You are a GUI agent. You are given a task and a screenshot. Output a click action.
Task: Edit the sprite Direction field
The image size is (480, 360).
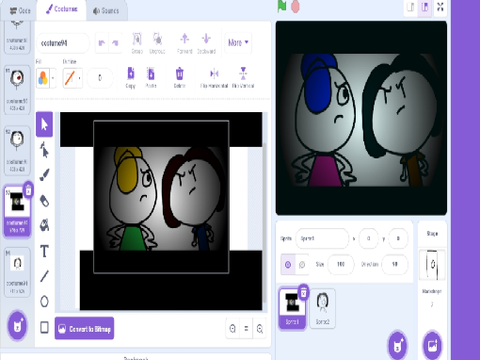pyautogui.click(x=395, y=264)
